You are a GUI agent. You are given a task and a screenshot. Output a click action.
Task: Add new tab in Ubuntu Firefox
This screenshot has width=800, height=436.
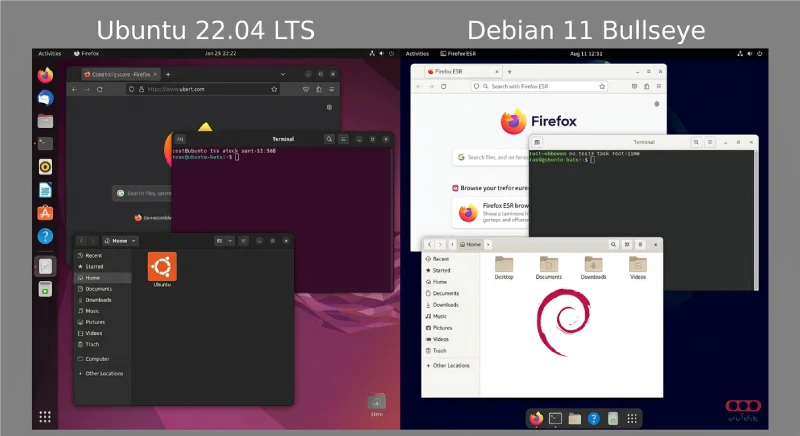click(168, 74)
